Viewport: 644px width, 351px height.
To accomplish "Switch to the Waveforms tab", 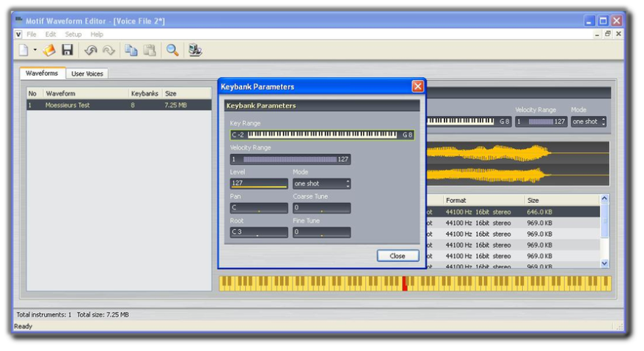I will (x=42, y=73).
